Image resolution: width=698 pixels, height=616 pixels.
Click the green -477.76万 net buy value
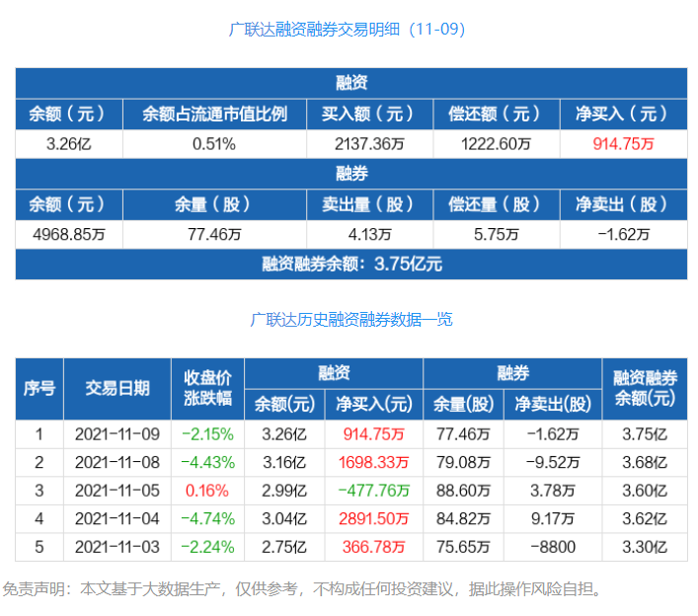(374, 491)
